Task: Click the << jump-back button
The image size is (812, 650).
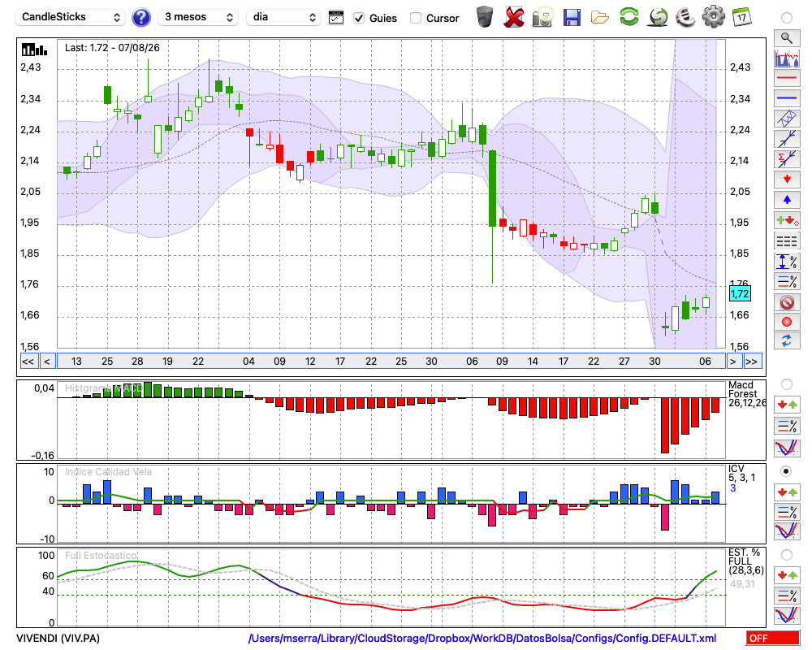Action: coord(28,362)
